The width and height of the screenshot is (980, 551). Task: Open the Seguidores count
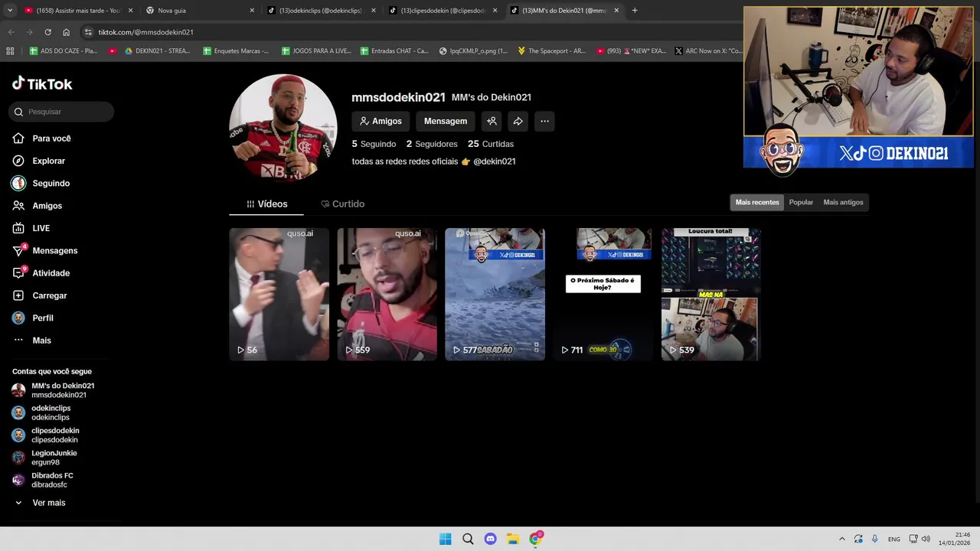pos(432,144)
